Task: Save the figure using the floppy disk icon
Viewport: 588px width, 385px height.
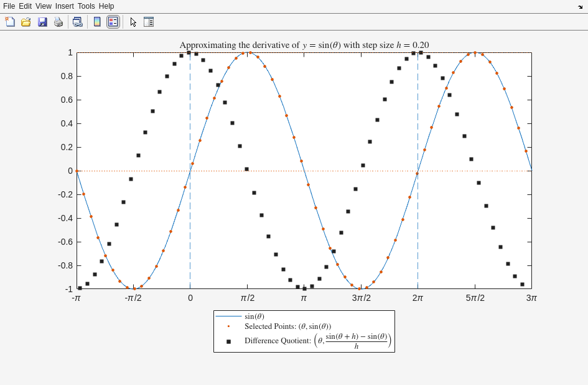Action: (x=42, y=22)
